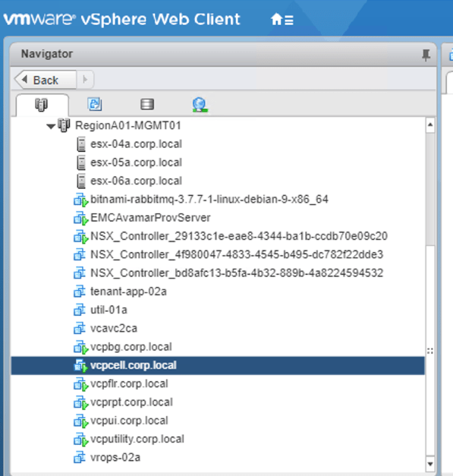Pin the Navigator panel
The width and height of the screenshot is (453, 476).
point(426,55)
